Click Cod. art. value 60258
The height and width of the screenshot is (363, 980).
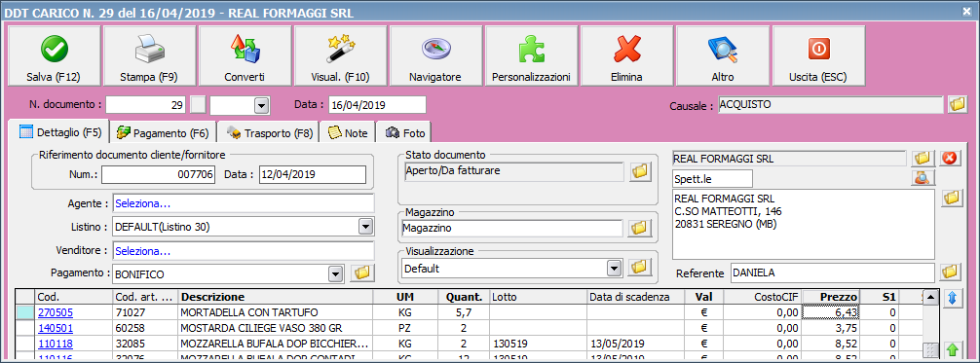pyautogui.click(x=145, y=327)
